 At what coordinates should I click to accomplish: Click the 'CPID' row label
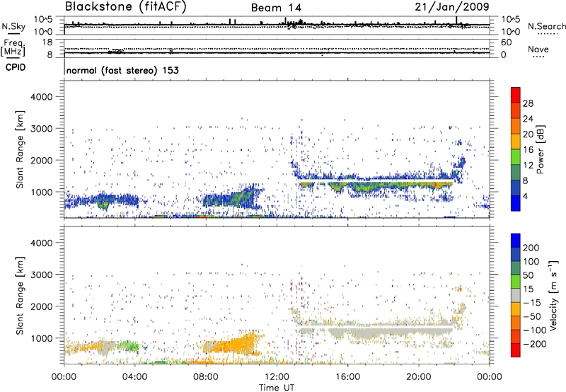pos(16,67)
